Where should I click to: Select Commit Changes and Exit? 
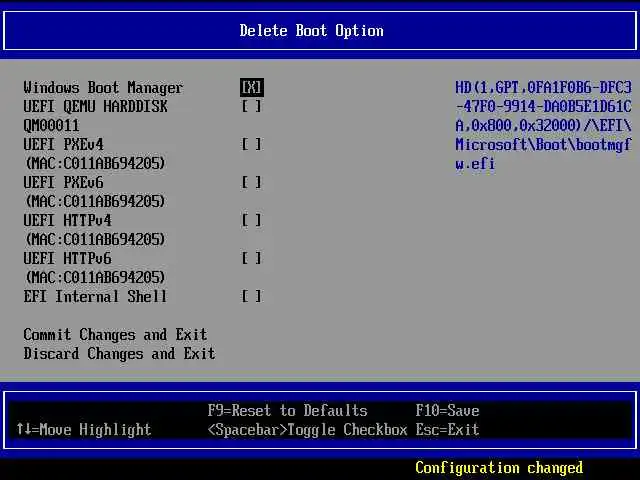pyautogui.click(x=116, y=335)
